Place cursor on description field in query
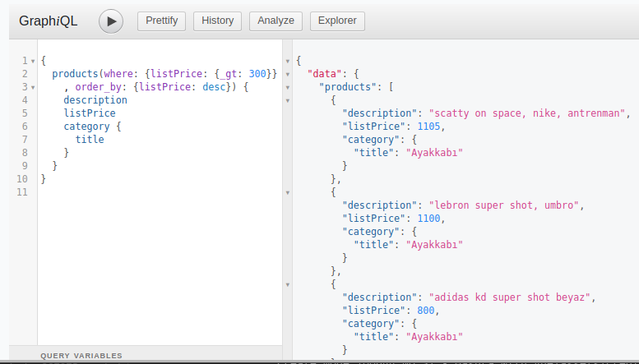 click(x=95, y=100)
